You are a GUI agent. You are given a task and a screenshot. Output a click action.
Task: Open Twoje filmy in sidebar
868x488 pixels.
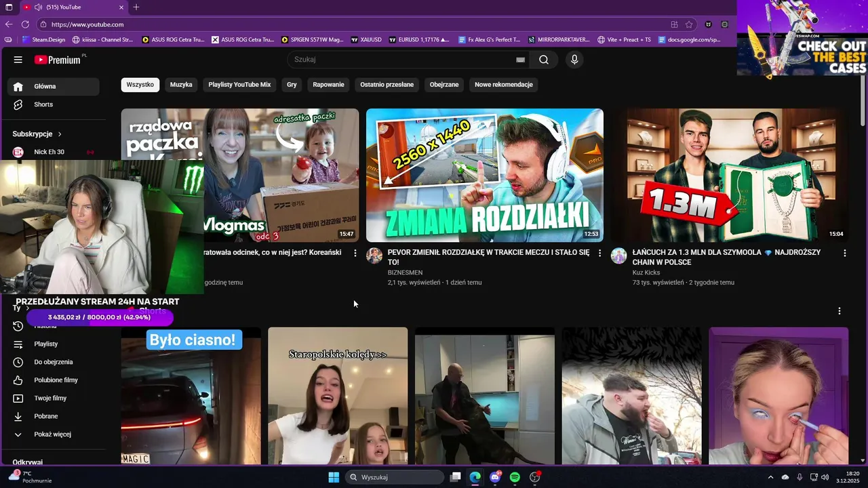coord(54,399)
